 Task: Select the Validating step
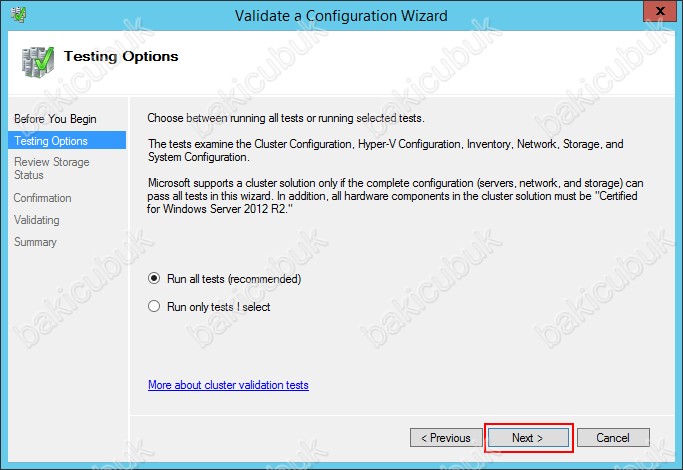(x=37, y=220)
